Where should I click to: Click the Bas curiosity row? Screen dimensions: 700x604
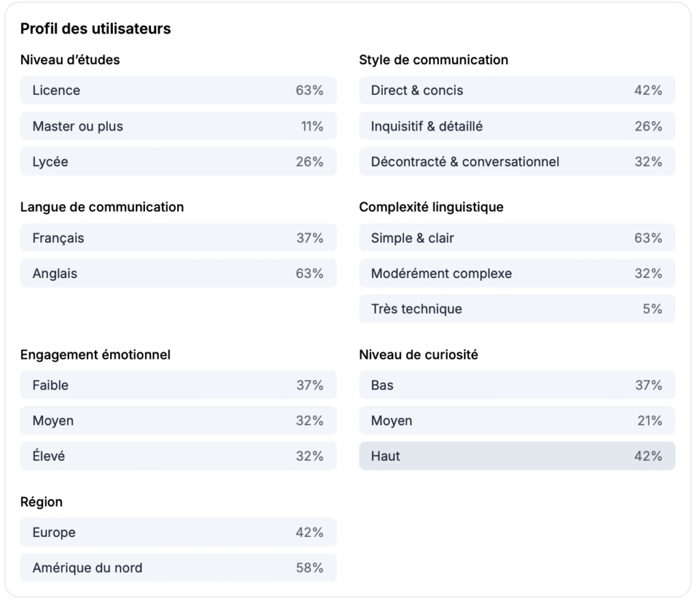(x=517, y=385)
